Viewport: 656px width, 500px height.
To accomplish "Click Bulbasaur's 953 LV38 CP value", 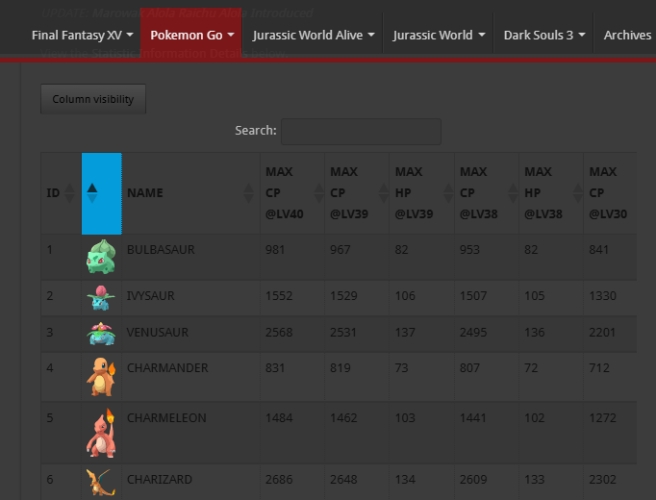I will coord(470,250).
